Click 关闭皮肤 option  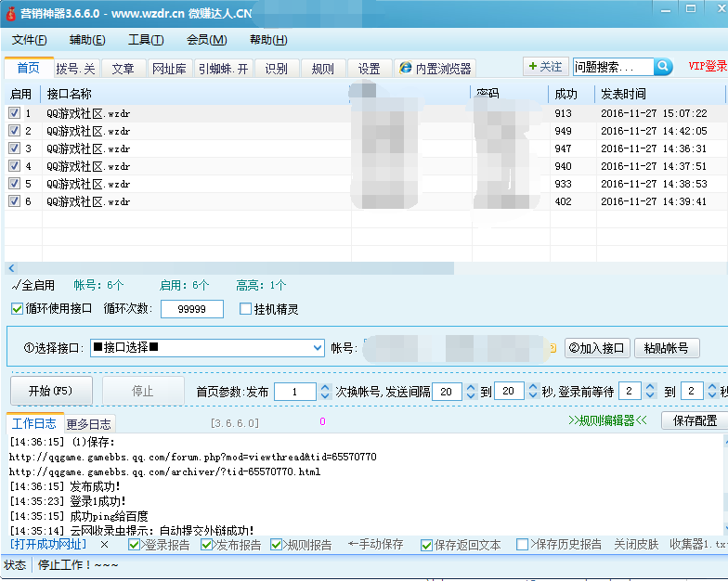click(x=636, y=544)
